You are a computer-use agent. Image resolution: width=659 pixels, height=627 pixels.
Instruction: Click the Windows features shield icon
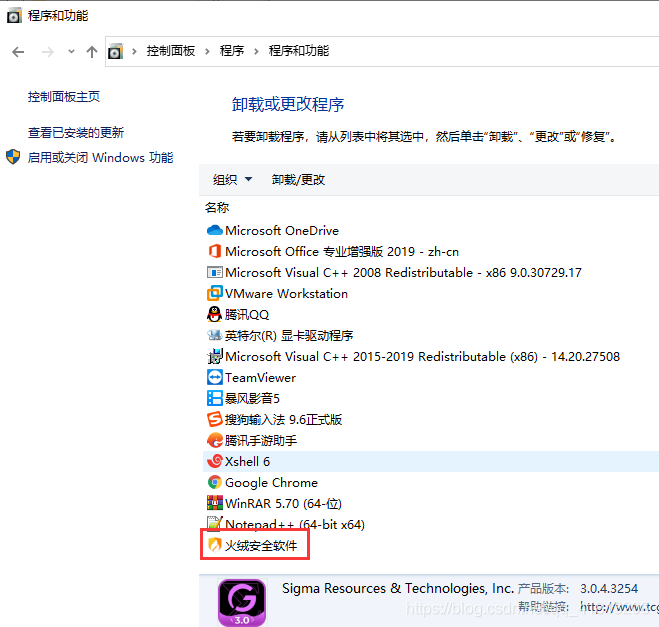13,157
